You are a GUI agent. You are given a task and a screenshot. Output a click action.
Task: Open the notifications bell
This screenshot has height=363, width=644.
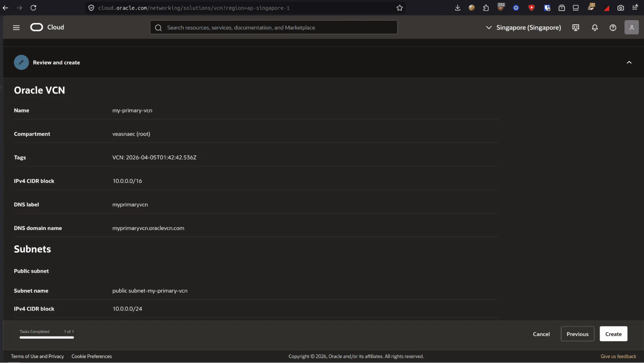(x=595, y=28)
